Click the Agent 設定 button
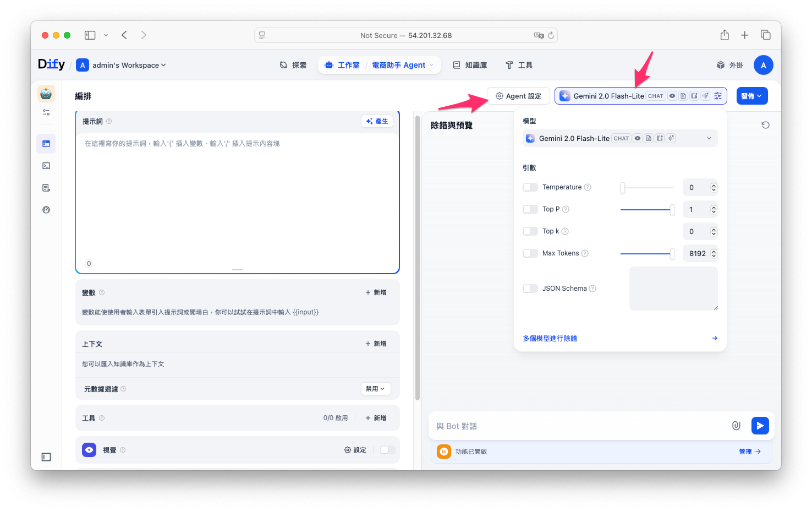The width and height of the screenshot is (812, 511). [518, 96]
